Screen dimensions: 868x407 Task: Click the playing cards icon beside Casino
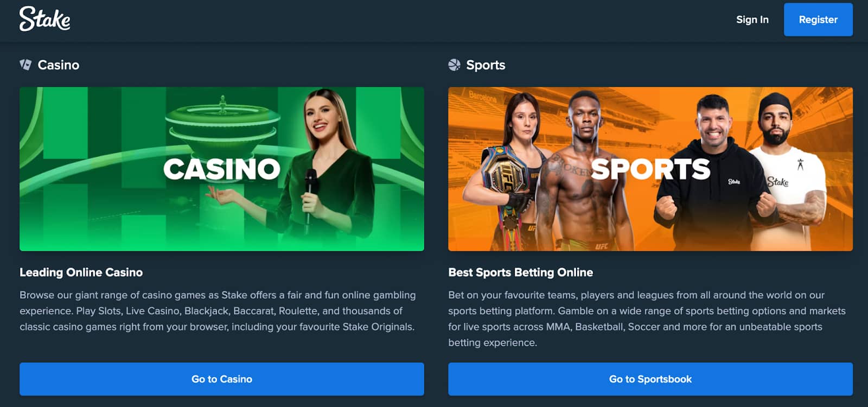(x=25, y=65)
